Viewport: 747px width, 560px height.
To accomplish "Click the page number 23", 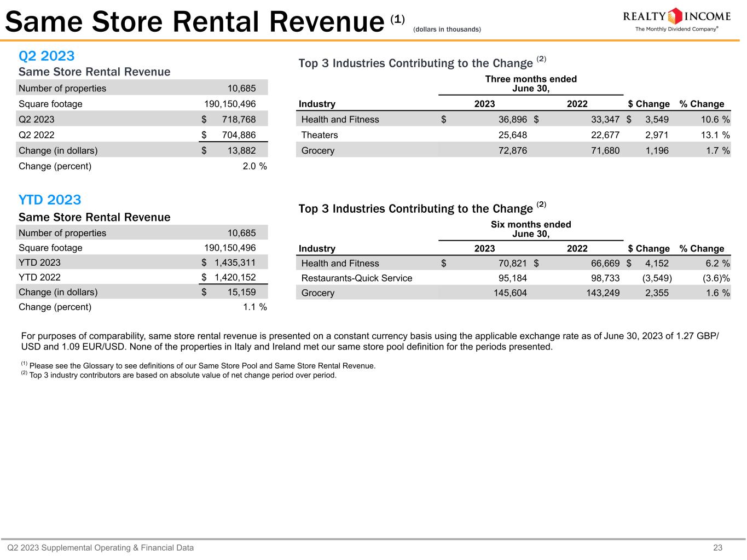I will (x=717, y=547).
